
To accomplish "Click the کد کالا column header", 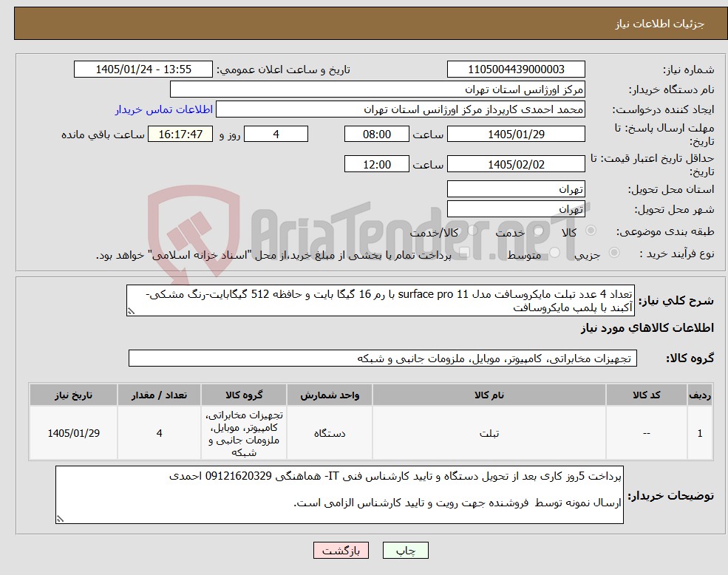I will click(646, 395).
